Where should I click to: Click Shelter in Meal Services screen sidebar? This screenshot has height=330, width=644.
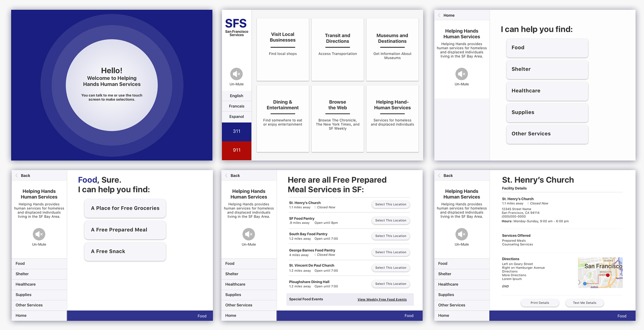click(249, 274)
